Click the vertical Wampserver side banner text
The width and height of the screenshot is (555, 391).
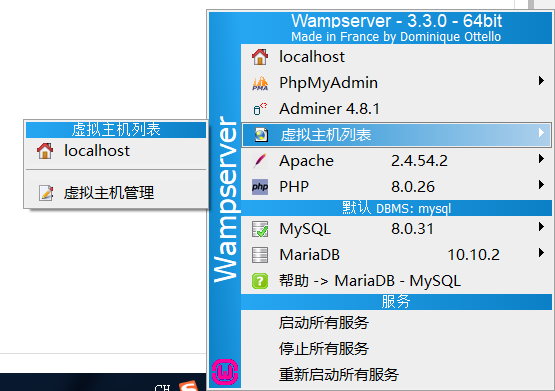pos(225,199)
